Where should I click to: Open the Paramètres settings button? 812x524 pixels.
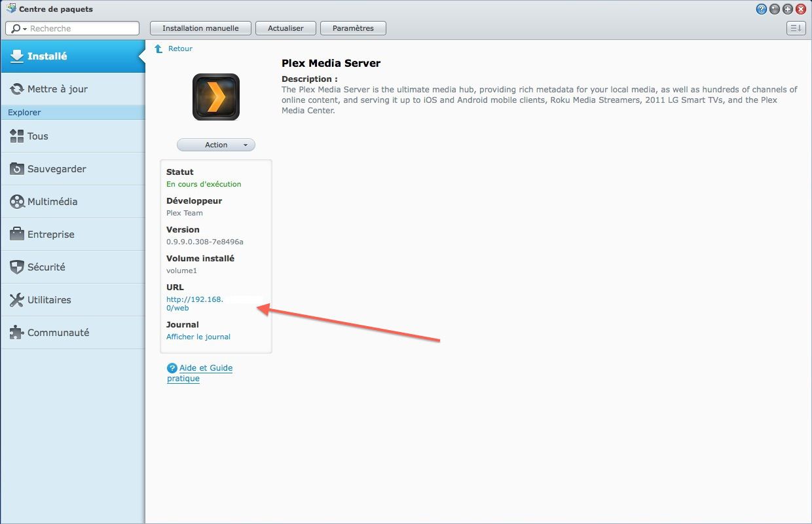pos(354,28)
